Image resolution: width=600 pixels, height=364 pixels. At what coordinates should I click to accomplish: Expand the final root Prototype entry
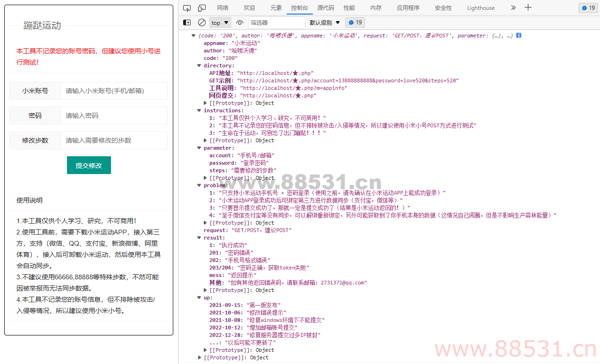200,357
